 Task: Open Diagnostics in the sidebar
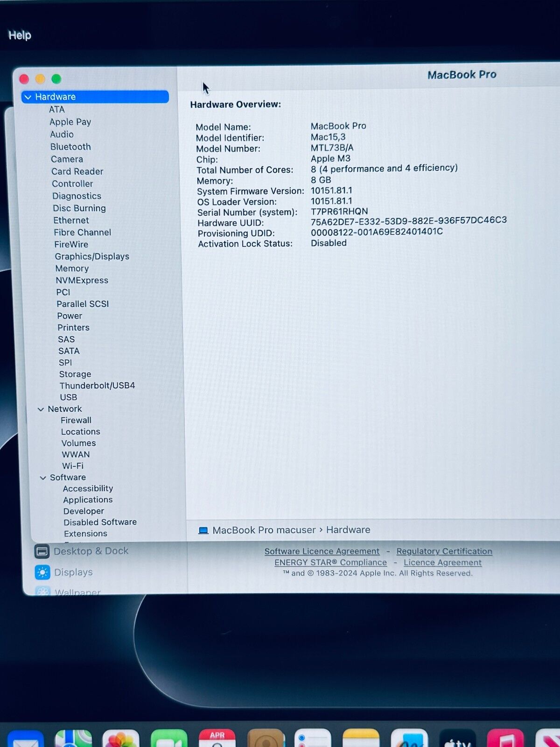click(x=77, y=196)
